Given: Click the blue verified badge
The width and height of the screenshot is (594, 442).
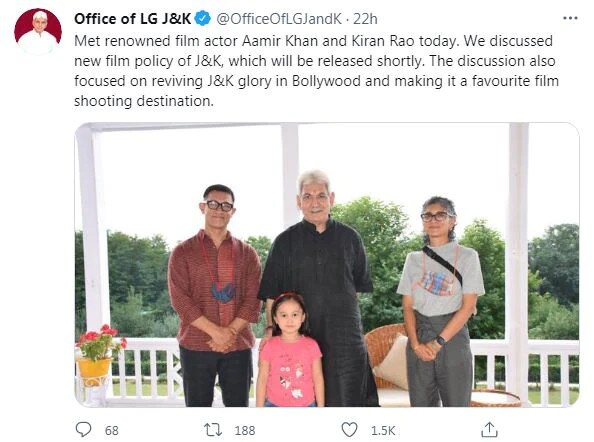Looking at the screenshot, I should coord(203,19).
